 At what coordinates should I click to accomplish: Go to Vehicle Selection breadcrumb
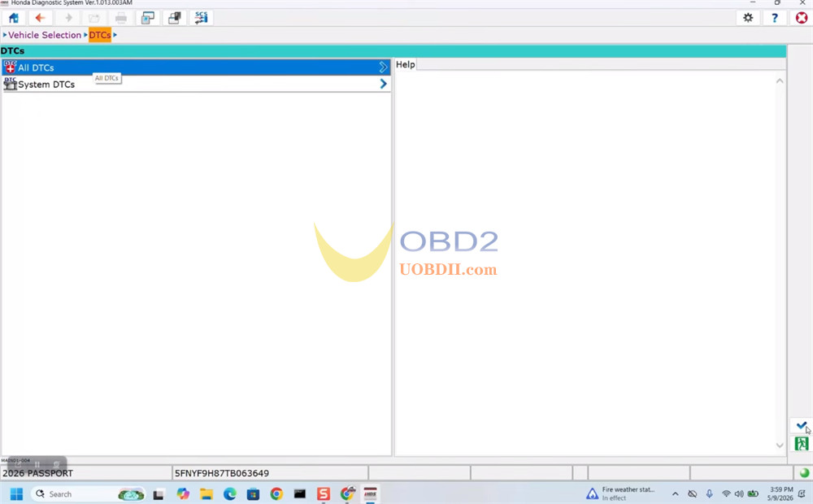pyautogui.click(x=45, y=35)
